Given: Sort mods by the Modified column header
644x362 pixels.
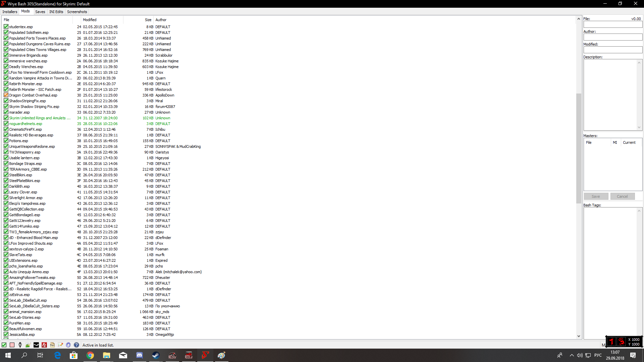Looking at the screenshot, I should (x=90, y=20).
